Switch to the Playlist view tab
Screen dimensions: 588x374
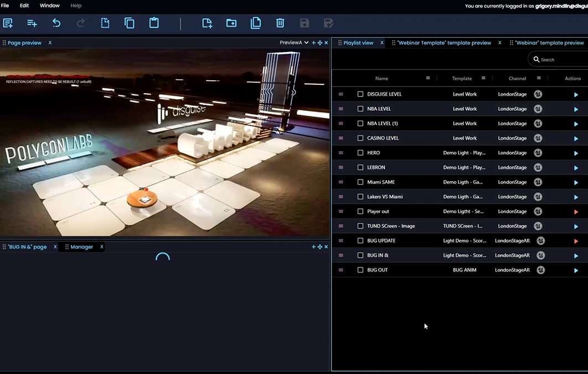click(x=358, y=43)
